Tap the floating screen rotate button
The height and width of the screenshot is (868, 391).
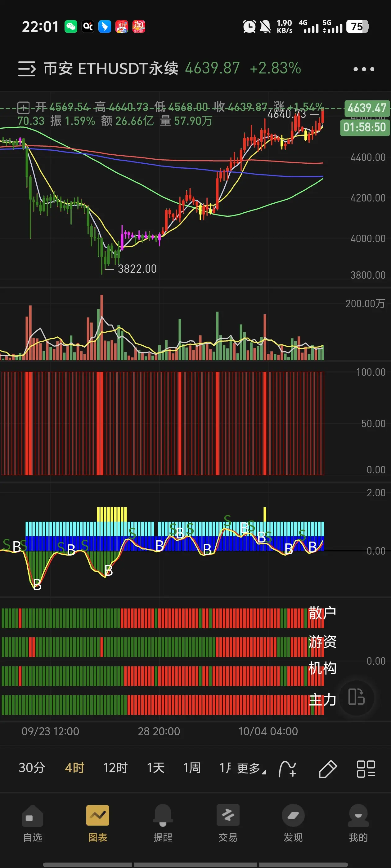357,697
